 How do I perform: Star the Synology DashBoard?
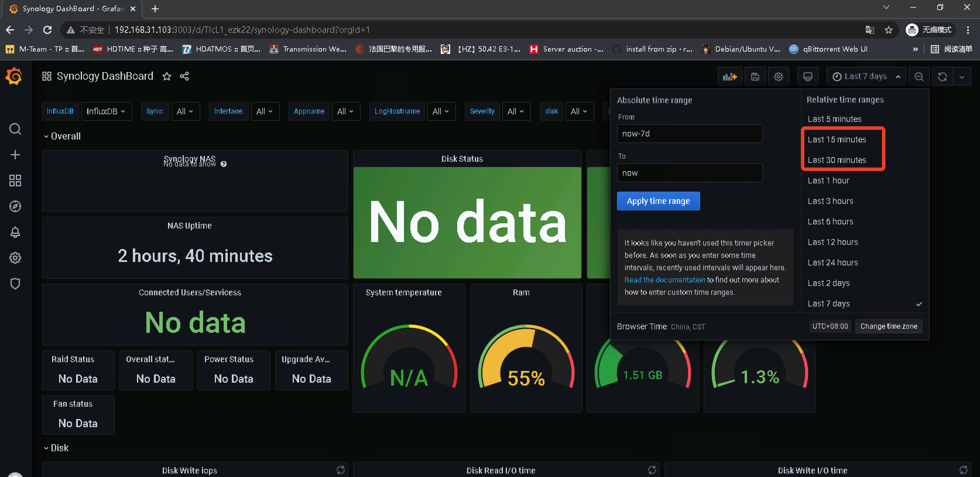(167, 76)
